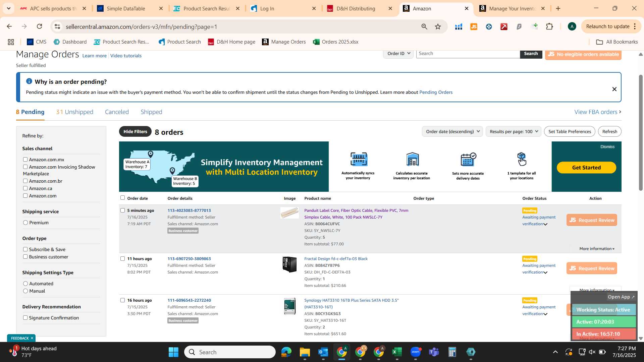Viewport: 644px width, 362px height.
Task: Close the FEEDBACK tab with its X
Action: click(x=32, y=338)
